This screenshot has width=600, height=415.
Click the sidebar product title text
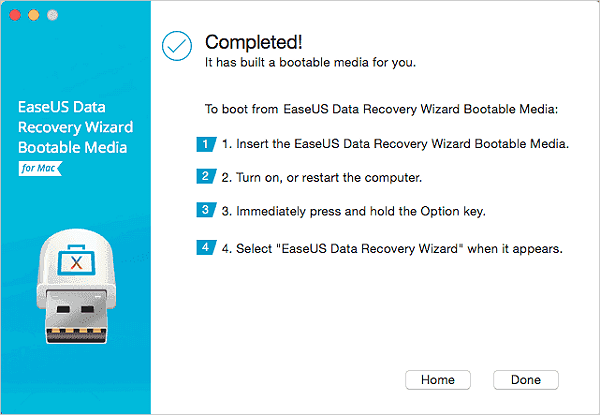click(x=74, y=127)
